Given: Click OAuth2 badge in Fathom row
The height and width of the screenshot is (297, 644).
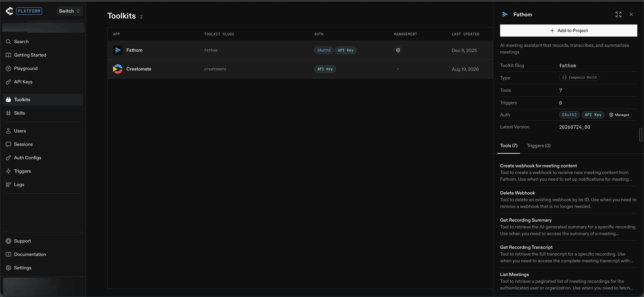Looking at the screenshot, I should click(324, 50).
